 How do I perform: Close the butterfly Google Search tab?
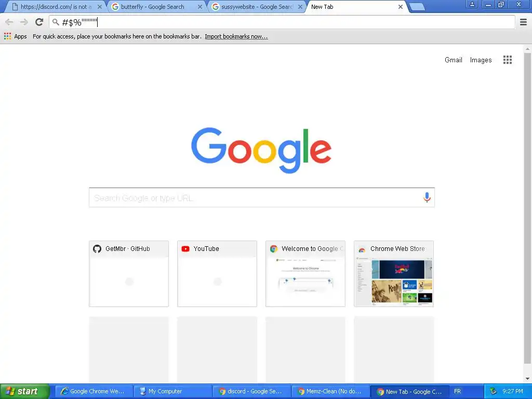[200, 7]
